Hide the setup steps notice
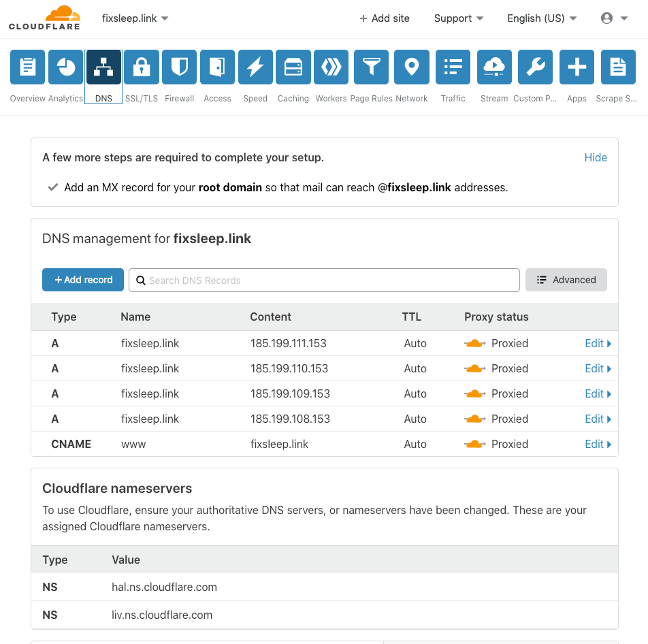648x644 pixels. (596, 157)
